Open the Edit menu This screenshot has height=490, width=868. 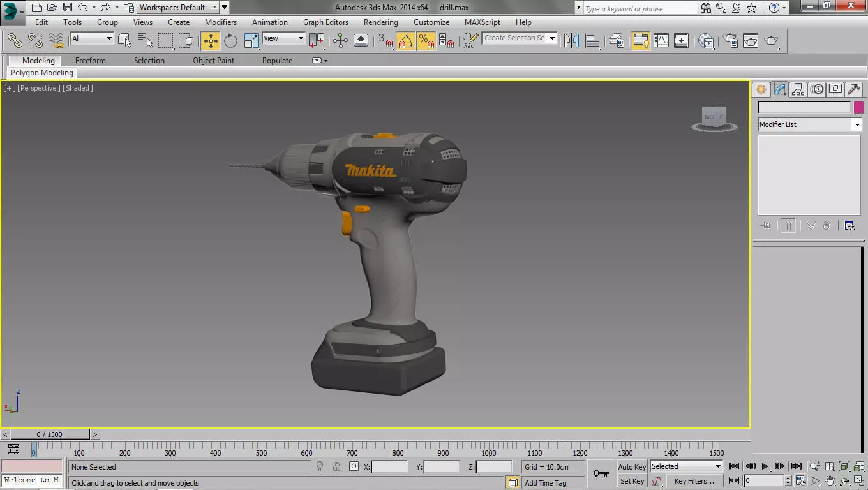pyautogui.click(x=41, y=22)
